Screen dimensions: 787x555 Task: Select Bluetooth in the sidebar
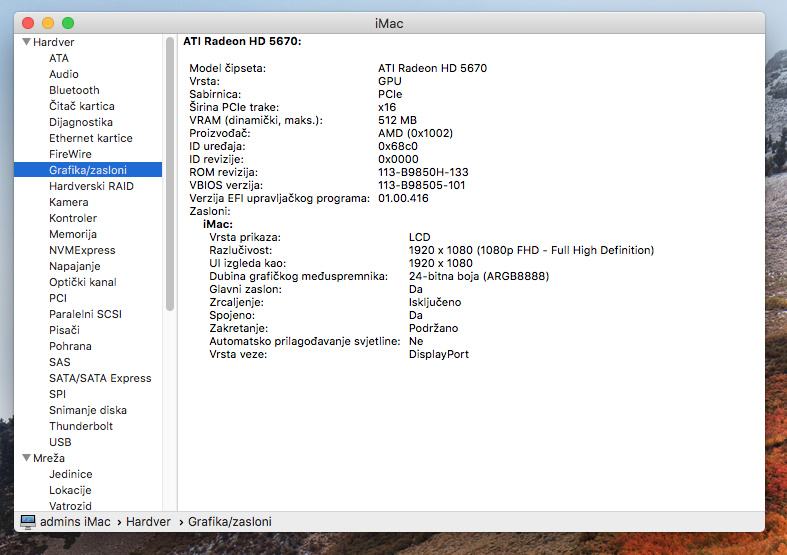pos(74,90)
